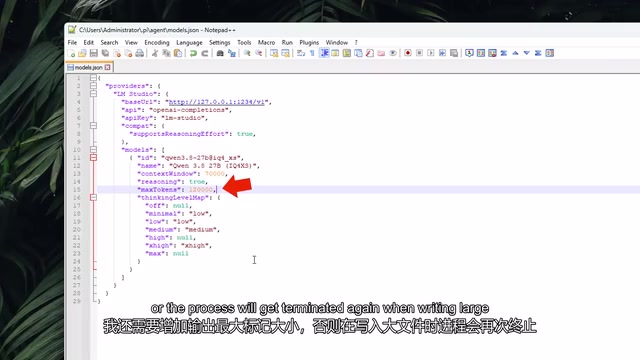Toggle Folder as Workspace icon
Image resolution: width=640 pixels, height=360 pixels.
(381, 53)
